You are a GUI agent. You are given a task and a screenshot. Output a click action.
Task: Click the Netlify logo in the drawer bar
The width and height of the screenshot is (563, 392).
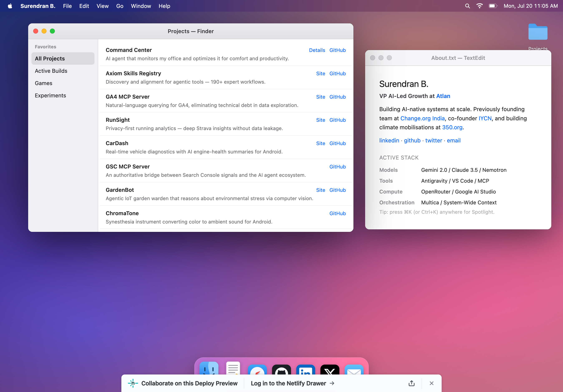coord(133,383)
